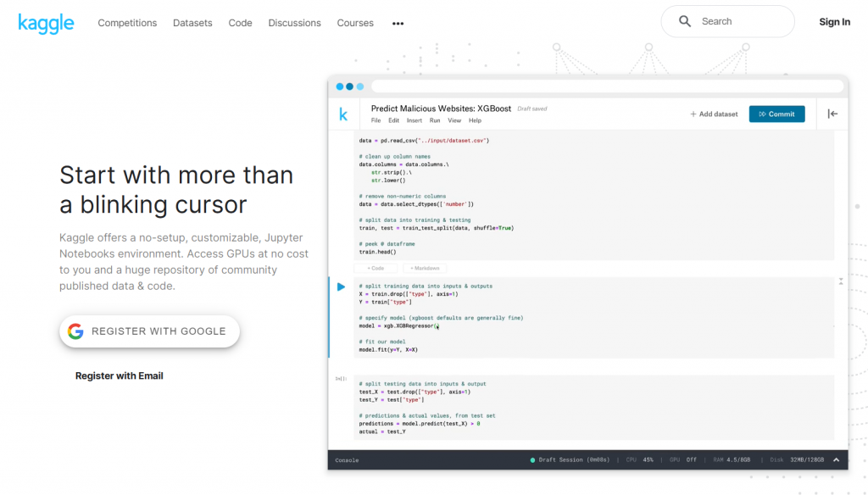
Task: Open the notebook Edit menu
Action: pos(393,120)
